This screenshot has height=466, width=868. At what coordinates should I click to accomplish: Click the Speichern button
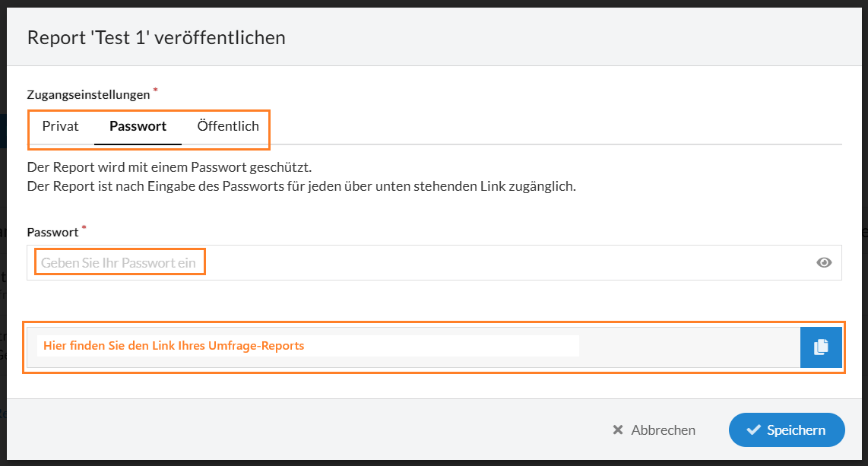[x=787, y=430]
